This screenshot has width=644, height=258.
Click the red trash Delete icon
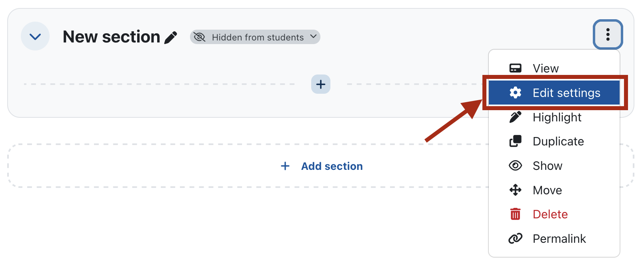(515, 214)
